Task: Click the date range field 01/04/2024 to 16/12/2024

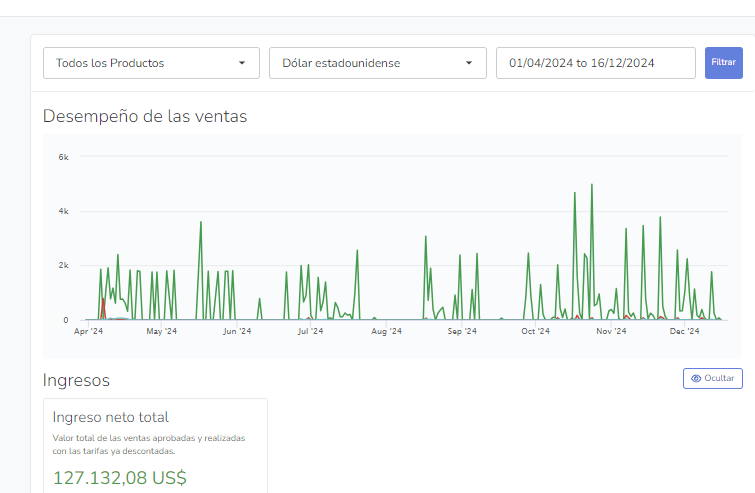Action: click(595, 63)
